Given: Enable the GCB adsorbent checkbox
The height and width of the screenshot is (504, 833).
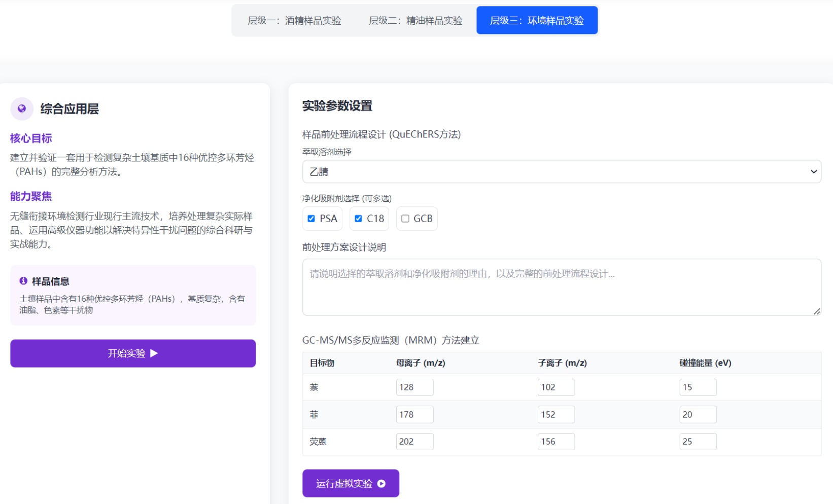Looking at the screenshot, I should 405,219.
